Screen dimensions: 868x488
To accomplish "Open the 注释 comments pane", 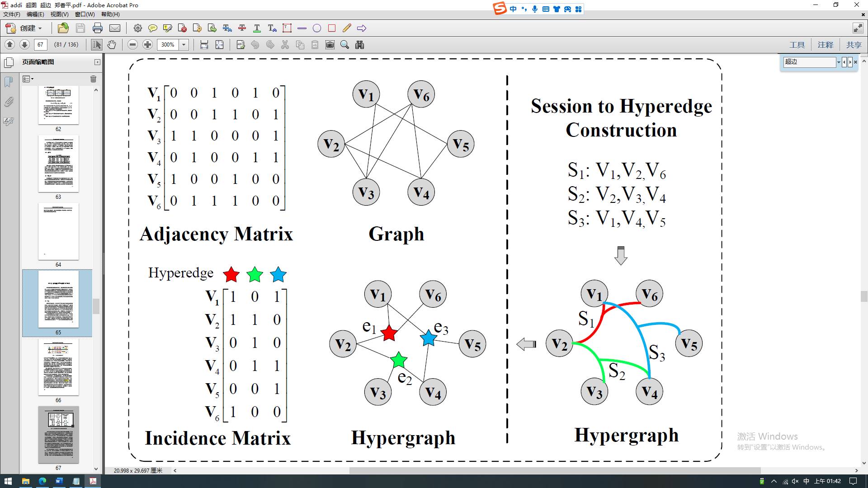I will click(x=825, y=45).
